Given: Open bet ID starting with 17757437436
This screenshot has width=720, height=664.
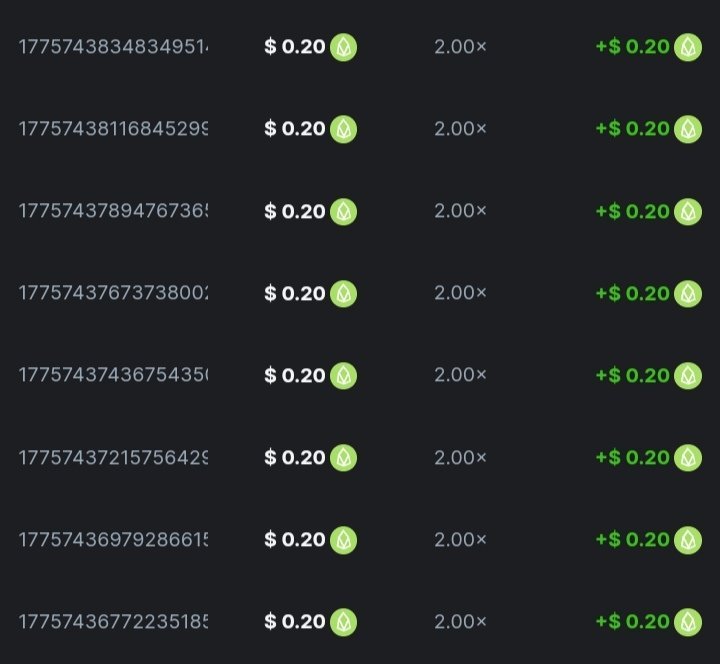Looking at the screenshot, I should coord(113,375).
